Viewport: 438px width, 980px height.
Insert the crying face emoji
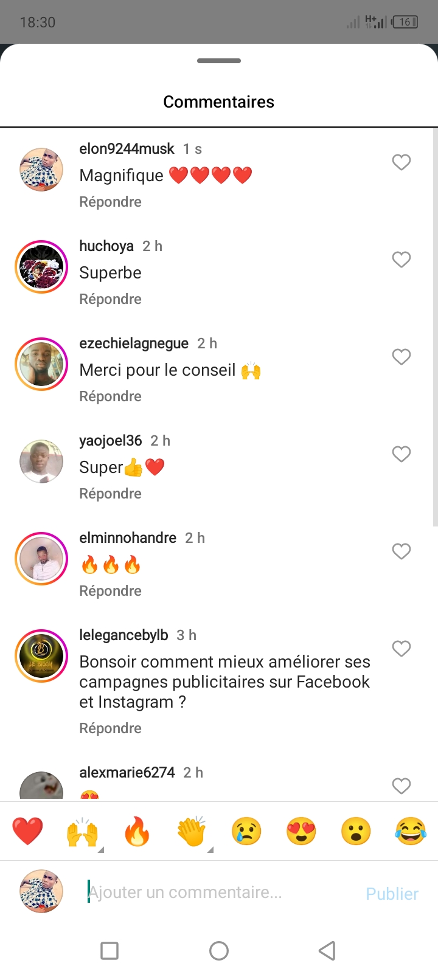click(246, 832)
